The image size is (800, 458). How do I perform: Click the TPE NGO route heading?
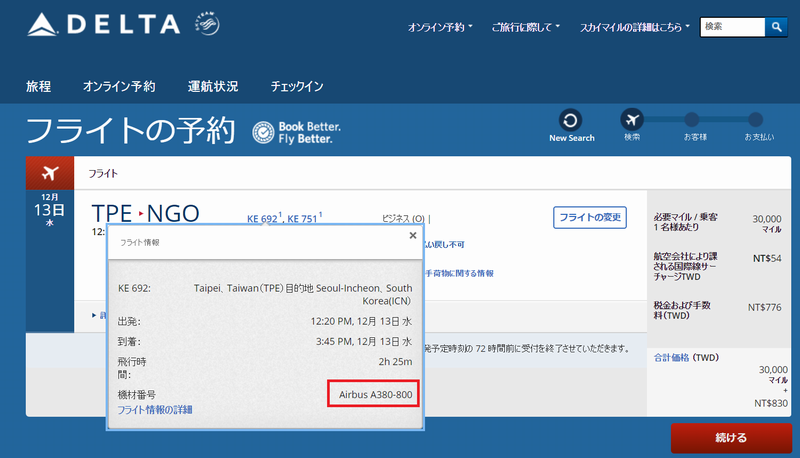pos(145,213)
